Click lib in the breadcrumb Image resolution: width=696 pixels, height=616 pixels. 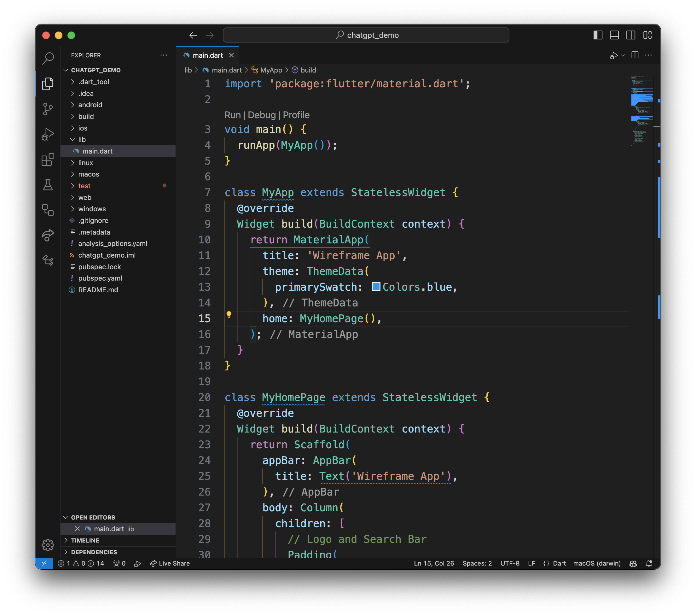188,70
